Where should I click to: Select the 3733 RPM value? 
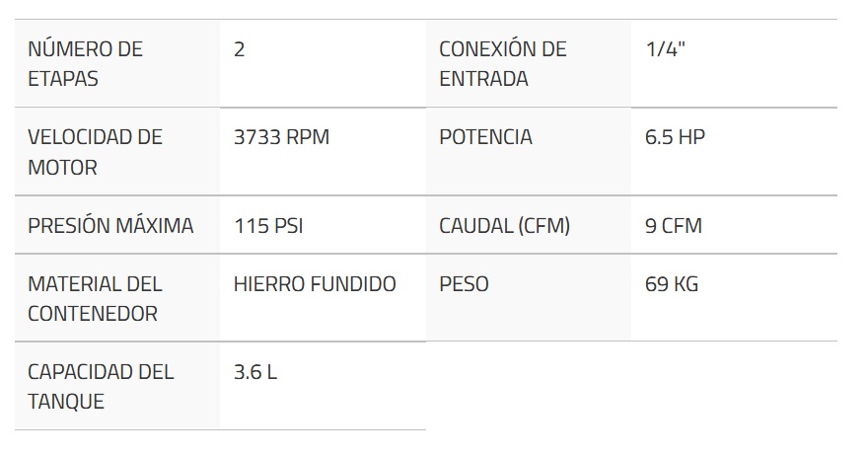coord(281,137)
